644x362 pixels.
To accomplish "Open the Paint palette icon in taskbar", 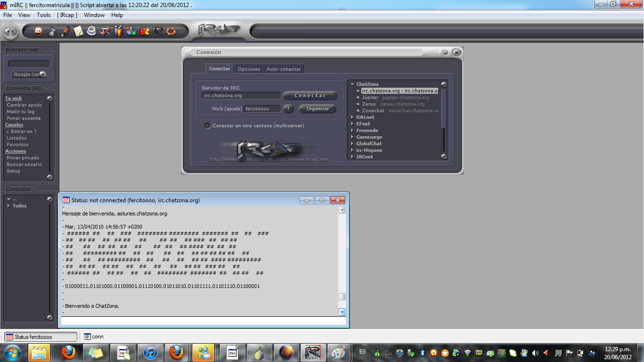I will (x=339, y=353).
